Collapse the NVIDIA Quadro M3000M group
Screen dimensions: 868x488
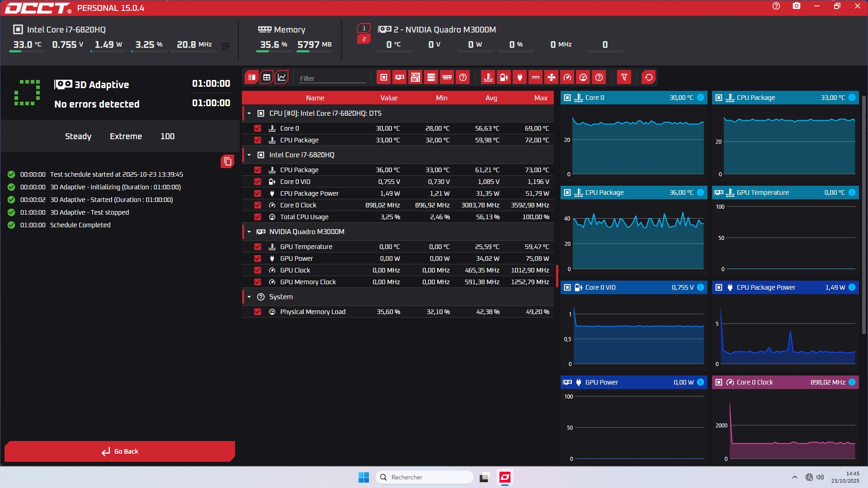[249, 232]
